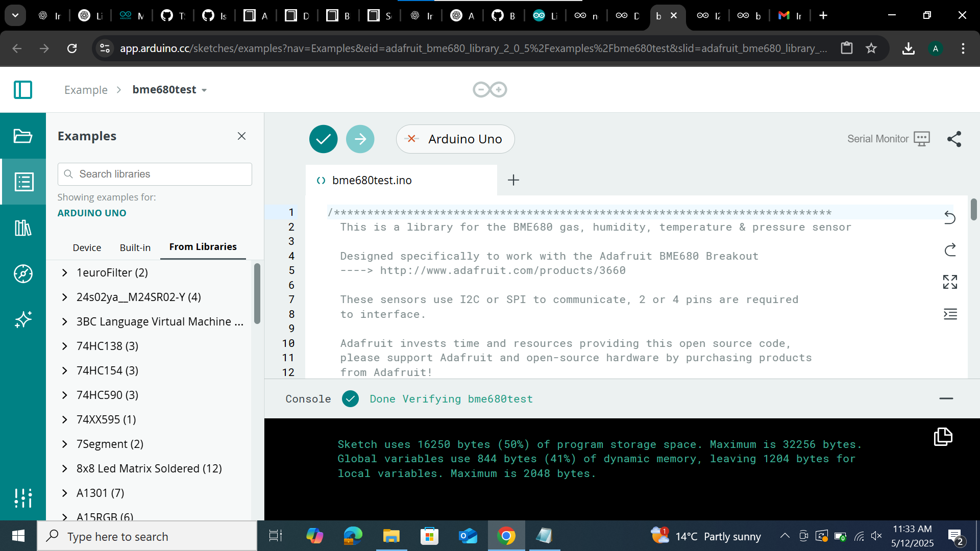Close the Examples panel
Image resolution: width=980 pixels, height=551 pixels.
click(x=241, y=136)
